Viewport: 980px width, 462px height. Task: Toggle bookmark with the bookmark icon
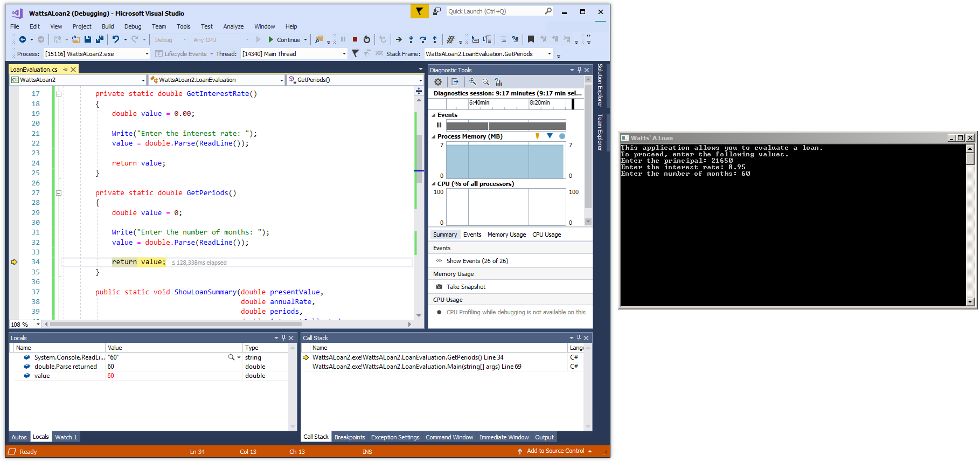[531, 39]
